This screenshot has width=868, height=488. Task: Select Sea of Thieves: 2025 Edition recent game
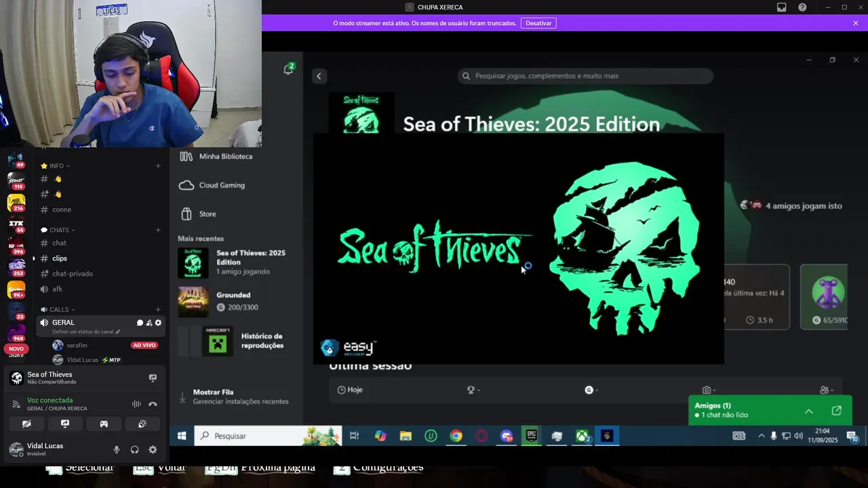pyautogui.click(x=233, y=262)
